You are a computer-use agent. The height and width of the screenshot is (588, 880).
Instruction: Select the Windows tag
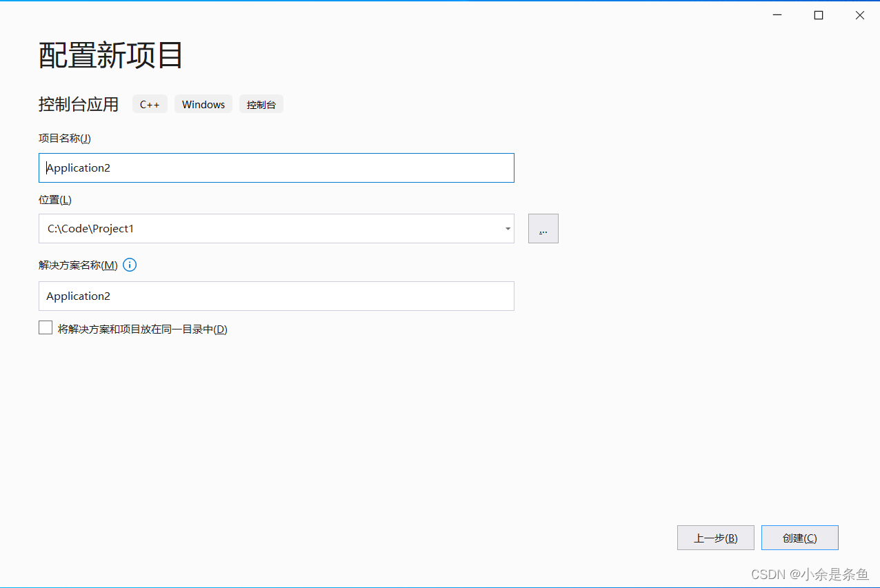pyautogui.click(x=203, y=104)
